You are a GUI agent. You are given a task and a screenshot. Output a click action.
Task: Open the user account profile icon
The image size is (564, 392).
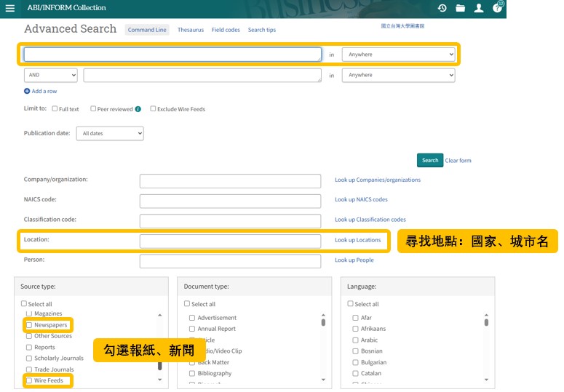tap(479, 8)
